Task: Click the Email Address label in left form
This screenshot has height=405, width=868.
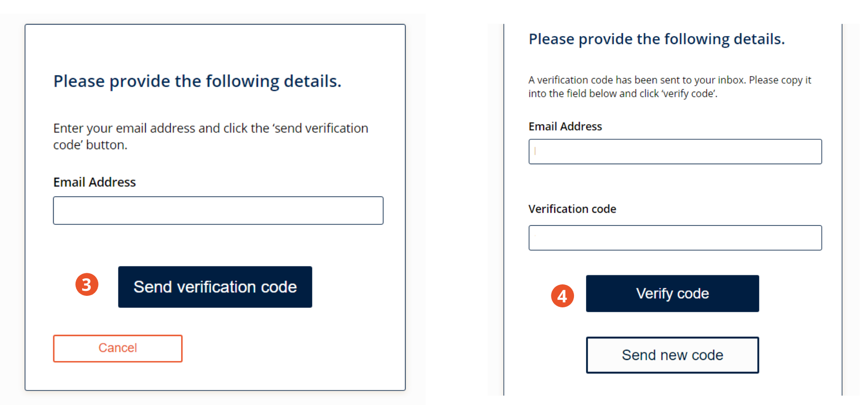Action: 94,182
